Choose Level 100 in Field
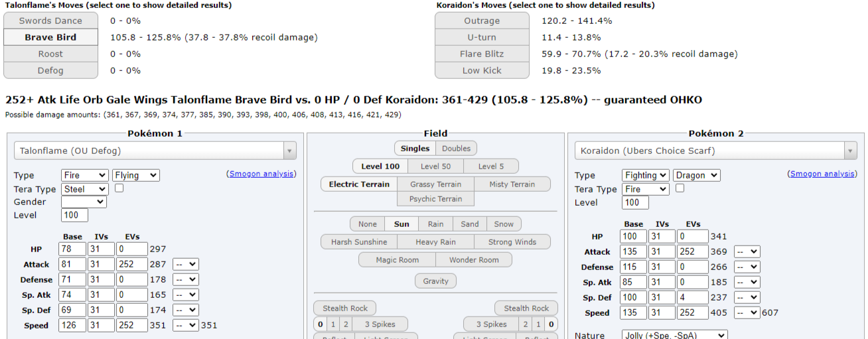868x339 pixels. click(x=380, y=166)
